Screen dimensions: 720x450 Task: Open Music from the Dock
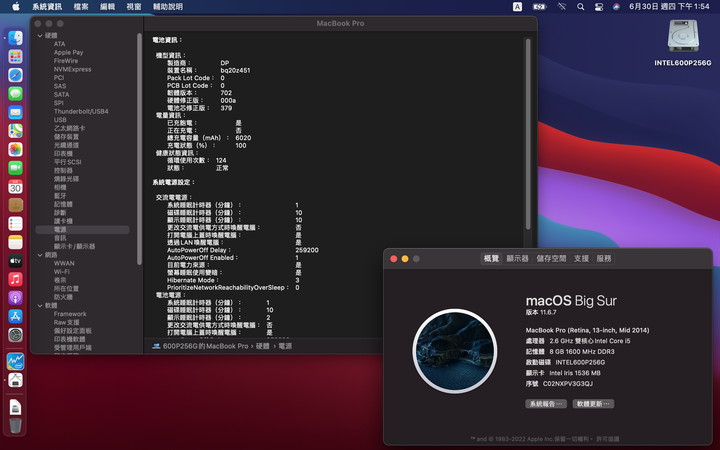(x=15, y=279)
